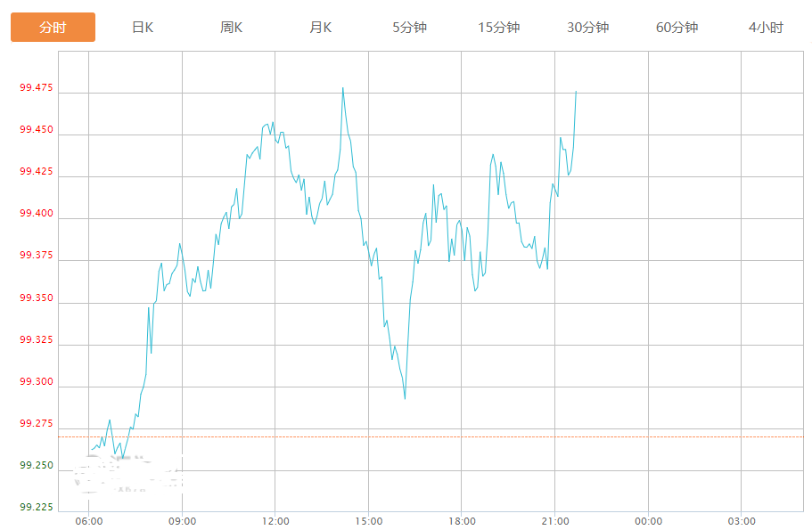Viewport: 812px width, 530px height.
Task: Select the 分时 tab
Action: point(53,28)
